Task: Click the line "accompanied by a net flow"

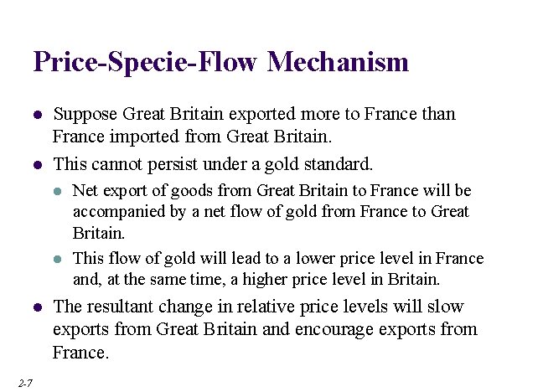Action: click(x=270, y=212)
